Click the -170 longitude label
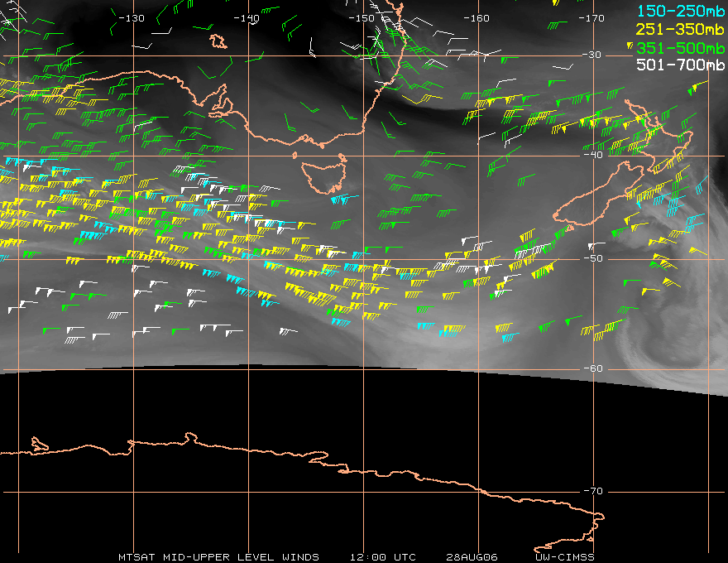The width and height of the screenshot is (728, 563). (591, 18)
